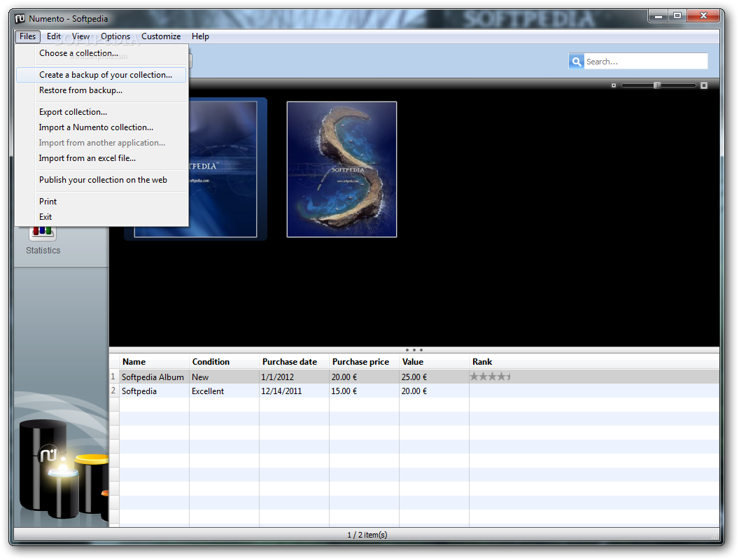Click the thumbnail zoom slider handle

pyautogui.click(x=656, y=85)
